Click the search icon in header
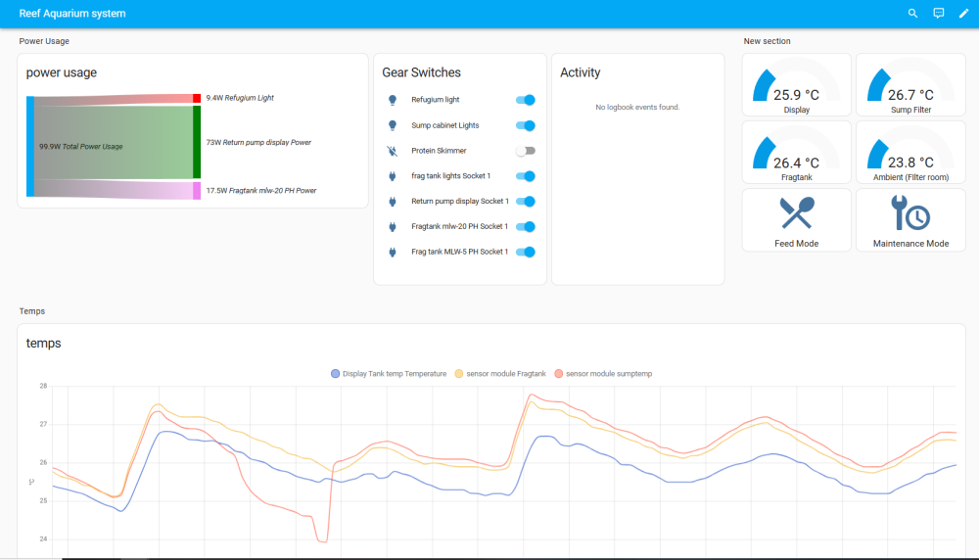This screenshot has width=979, height=560. tap(912, 14)
